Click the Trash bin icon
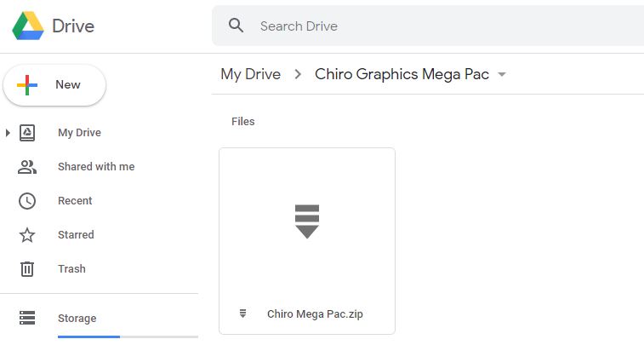The width and height of the screenshot is (644, 345). click(27, 269)
